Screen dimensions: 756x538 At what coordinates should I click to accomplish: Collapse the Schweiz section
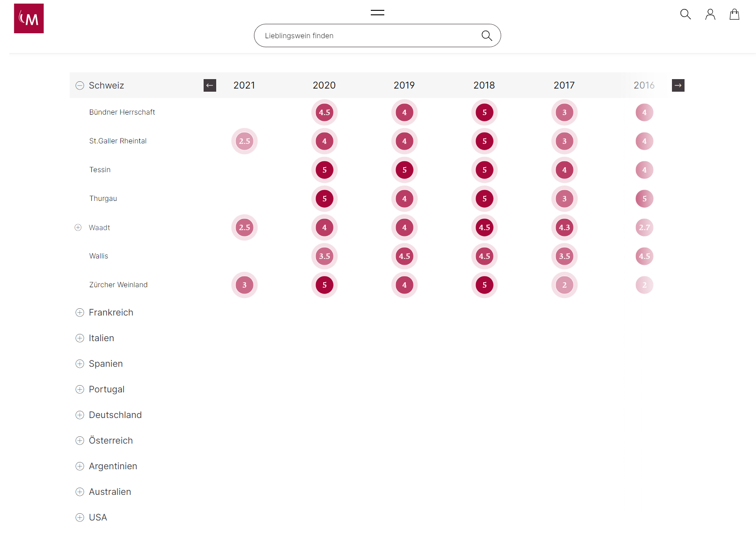80,85
